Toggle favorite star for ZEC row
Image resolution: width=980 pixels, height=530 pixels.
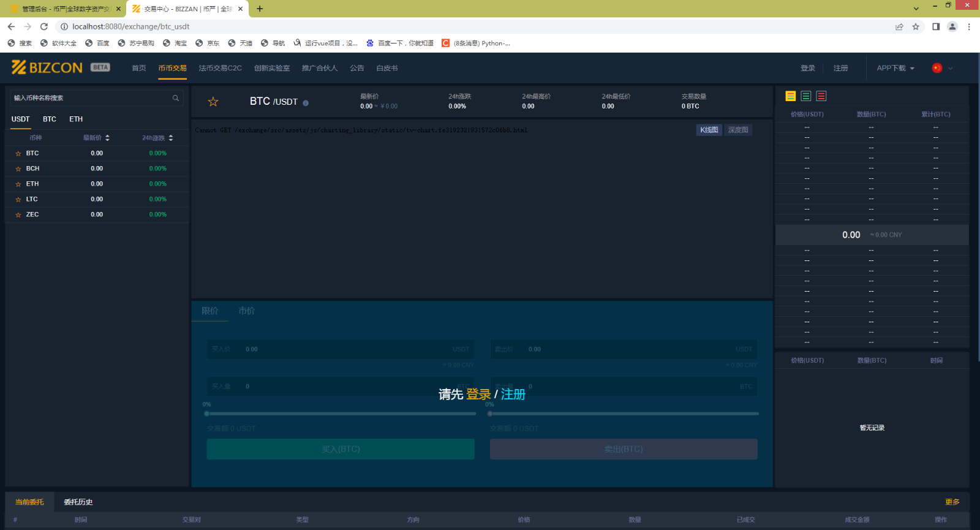pos(18,215)
